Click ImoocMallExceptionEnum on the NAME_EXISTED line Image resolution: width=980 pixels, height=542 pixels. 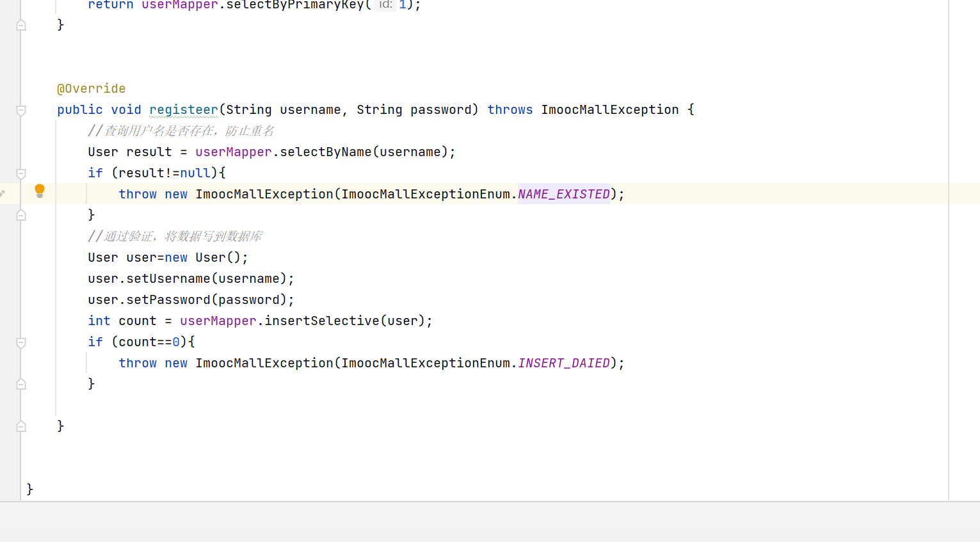coord(426,194)
